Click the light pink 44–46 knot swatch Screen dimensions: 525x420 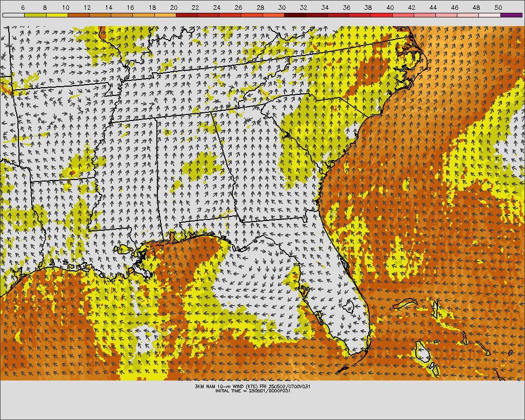tap(447, 15)
